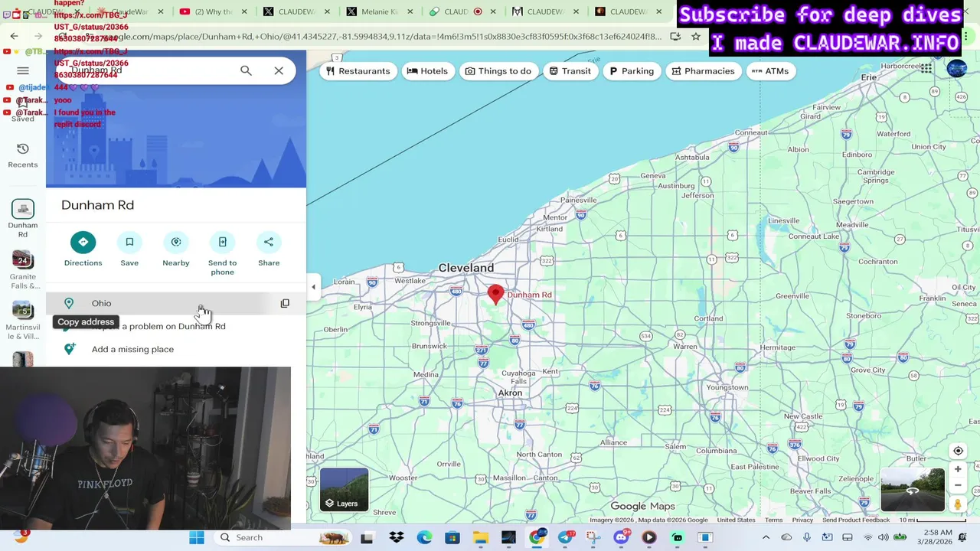This screenshot has width=980, height=551.
Task: Copy the Ohio address with the copy icon
Action: [x=285, y=303]
